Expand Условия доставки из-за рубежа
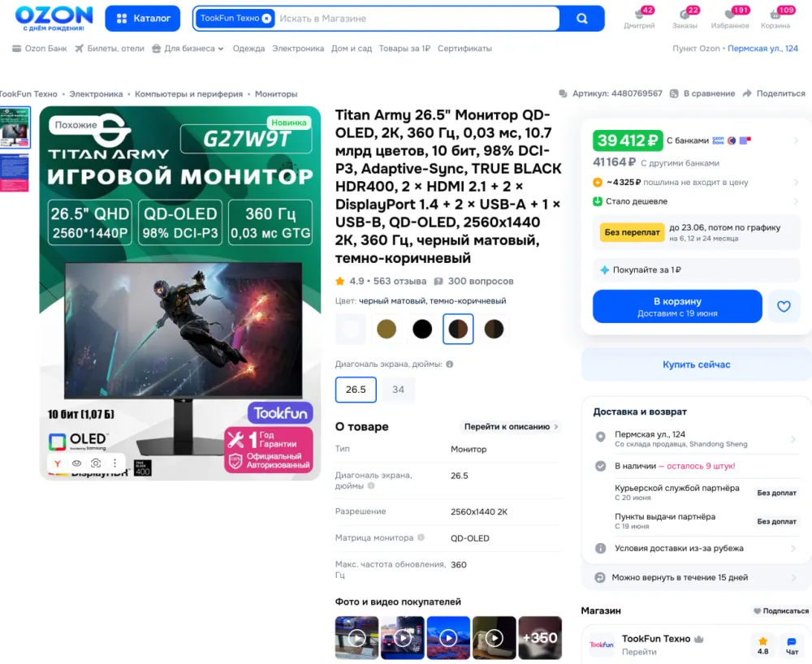This screenshot has height=664, width=812. coord(696,548)
